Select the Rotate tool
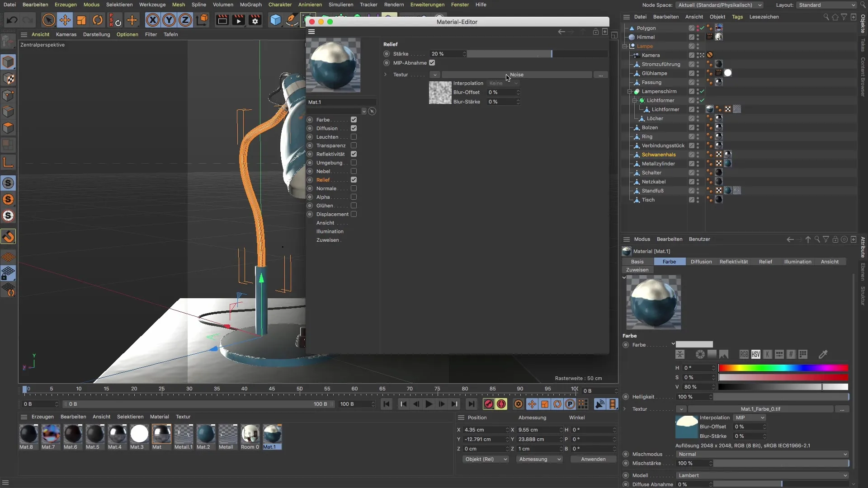 (98, 20)
